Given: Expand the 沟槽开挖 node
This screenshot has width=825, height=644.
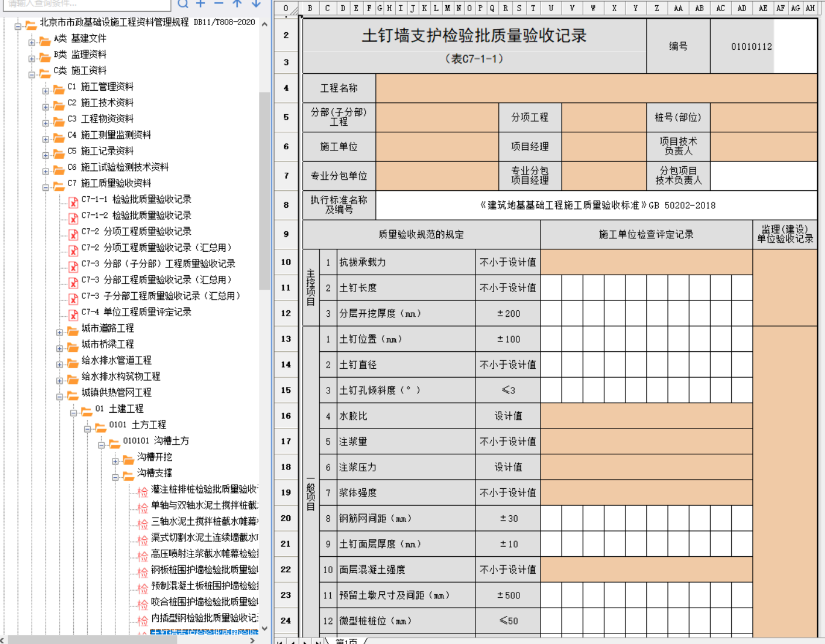Looking at the screenshot, I should click(x=115, y=461).
